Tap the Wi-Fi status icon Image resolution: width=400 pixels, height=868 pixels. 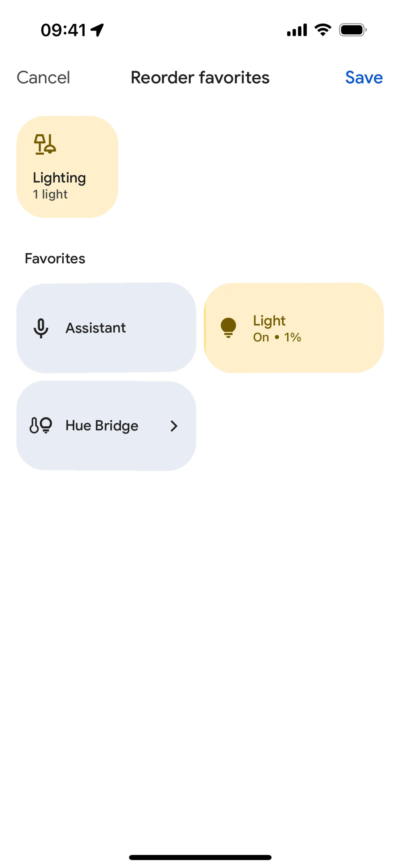coord(322,30)
